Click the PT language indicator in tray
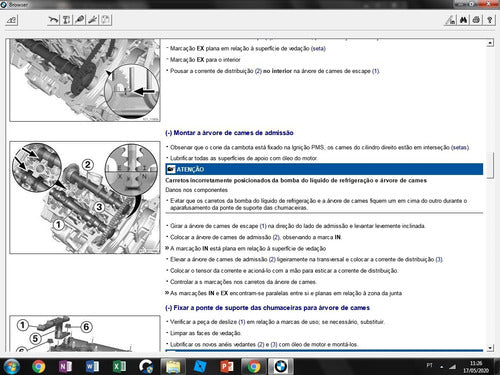This screenshot has height=375, width=500. [x=429, y=366]
